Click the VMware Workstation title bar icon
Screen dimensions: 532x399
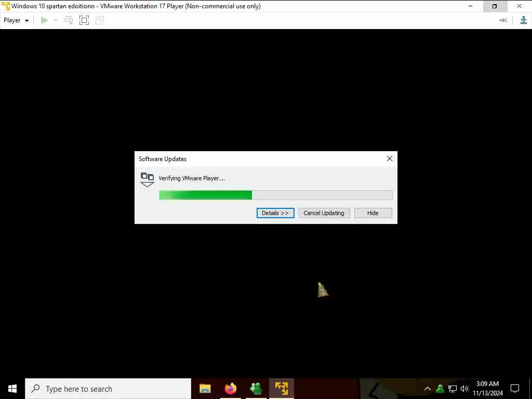point(6,6)
